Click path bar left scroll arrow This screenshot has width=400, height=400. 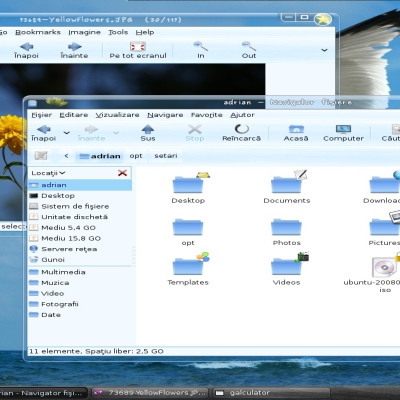click(66, 156)
